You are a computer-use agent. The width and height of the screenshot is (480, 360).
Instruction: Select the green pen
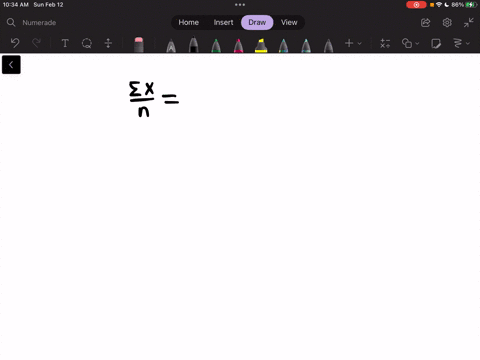(x=216, y=45)
